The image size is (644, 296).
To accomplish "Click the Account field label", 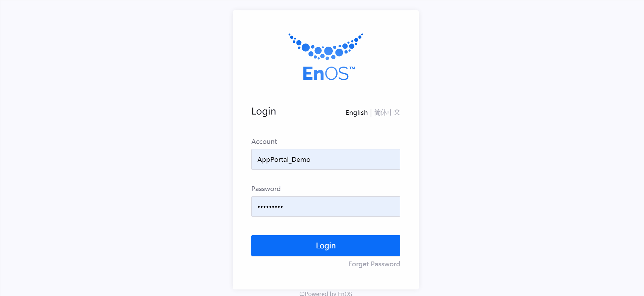I will point(264,141).
